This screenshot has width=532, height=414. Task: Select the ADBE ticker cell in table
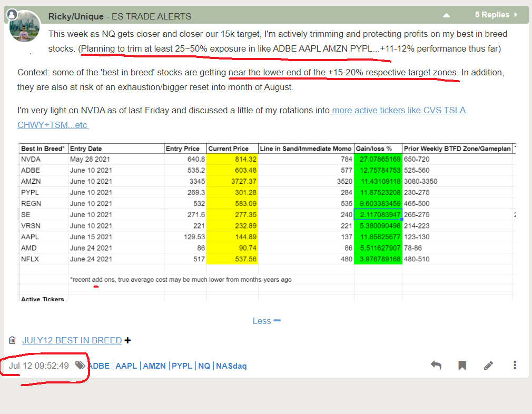(x=44, y=170)
